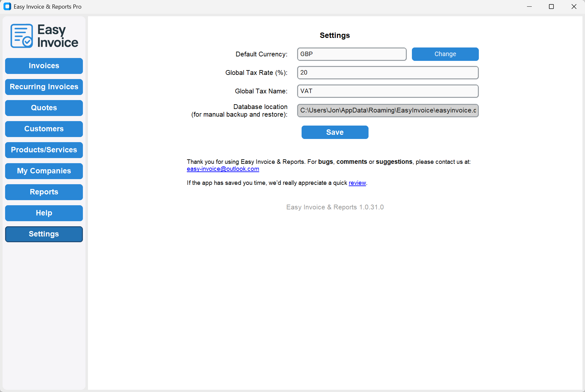The image size is (585, 392).
Task: Click the 'Settings' page heading
Action: [x=335, y=35]
